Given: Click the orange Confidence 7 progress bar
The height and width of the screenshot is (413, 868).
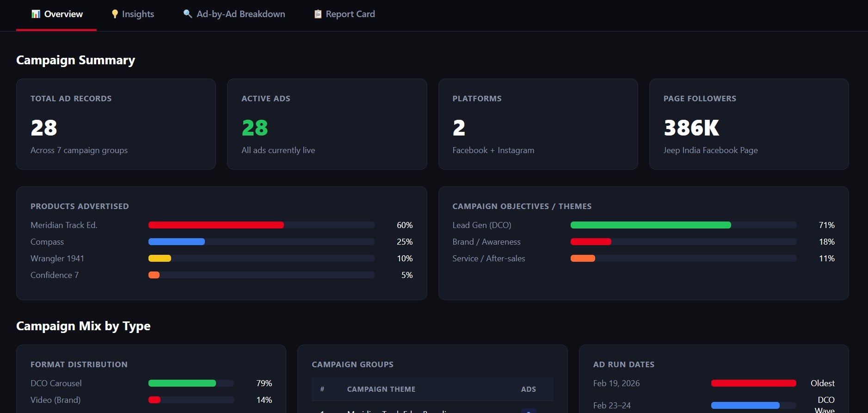Looking at the screenshot, I should (x=154, y=275).
